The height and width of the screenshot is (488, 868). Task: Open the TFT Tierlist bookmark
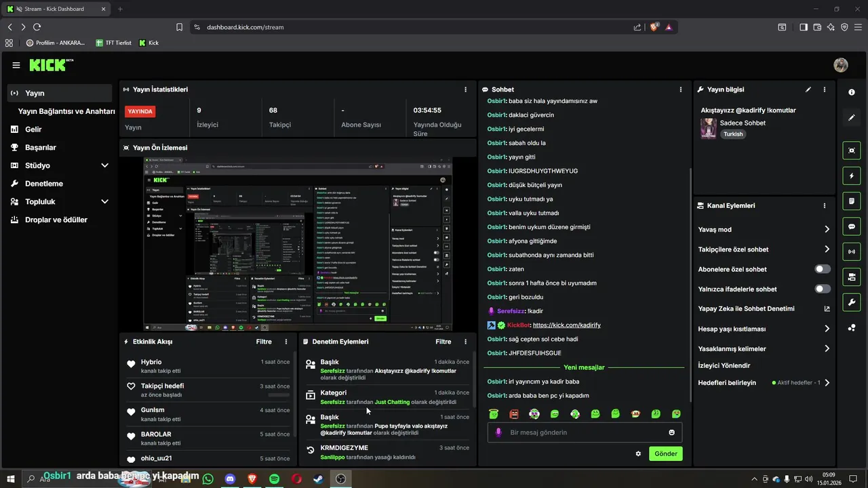coord(113,43)
